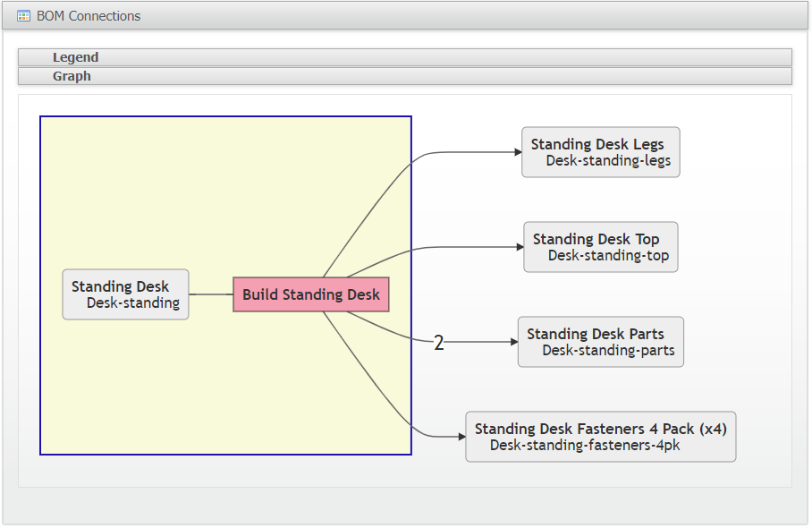Viewport: 812px width, 528px height.
Task: Toggle the yellow highlighted assembly region
Action: [134, 403]
